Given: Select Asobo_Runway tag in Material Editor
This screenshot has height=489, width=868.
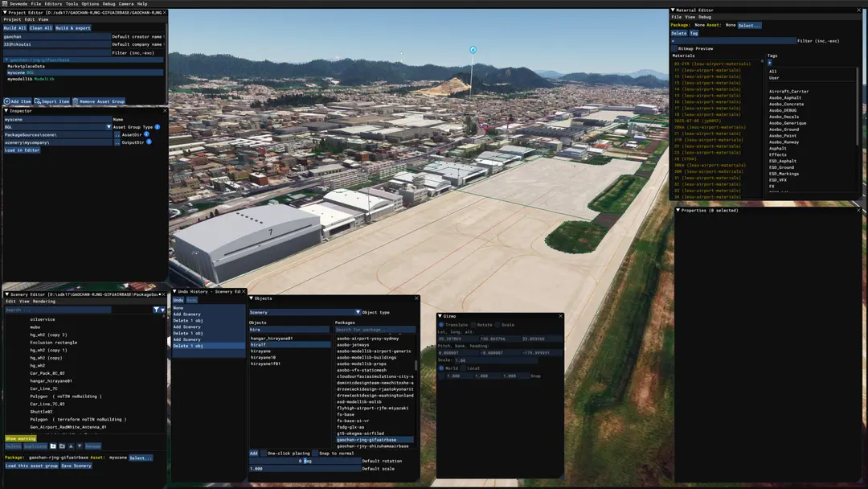Looking at the screenshot, I should pyautogui.click(x=784, y=142).
